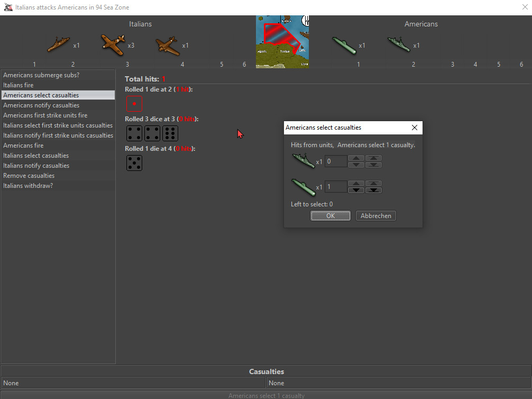Click the Italian destroyer unit icon
This screenshot has width=532, height=399.
coord(59,44)
